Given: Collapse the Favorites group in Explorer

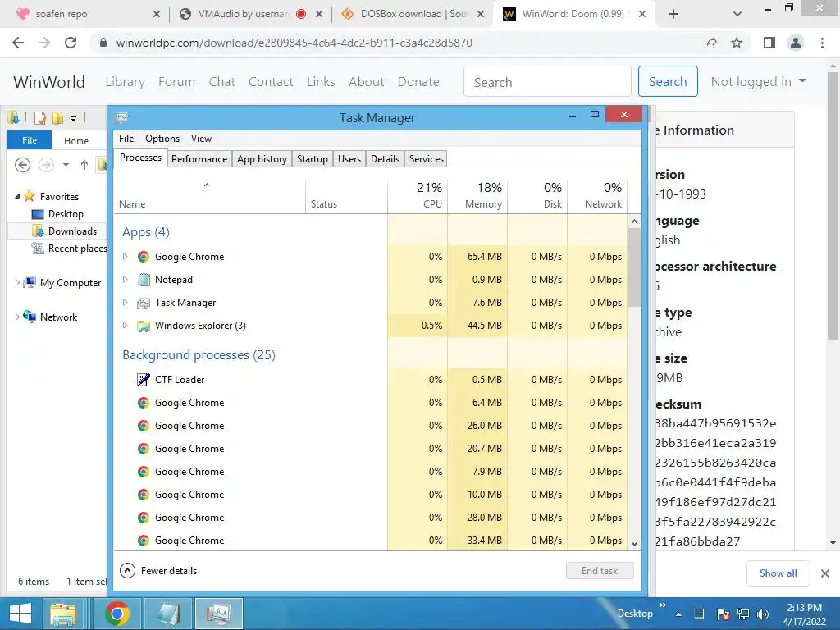Looking at the screenshot, I should tap(17, 197).
